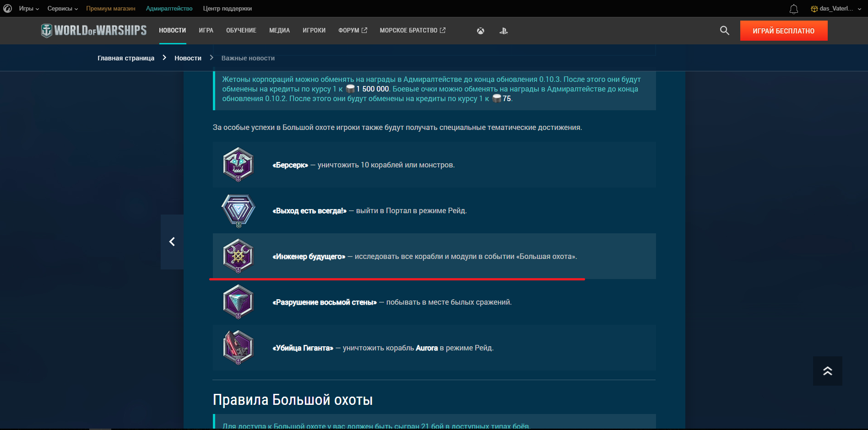Image resolution: width=868 pixels, height=430 pixels.
Task: Click «Разрушение восьмой стены» title text
Action: click(x=325, y=302)
